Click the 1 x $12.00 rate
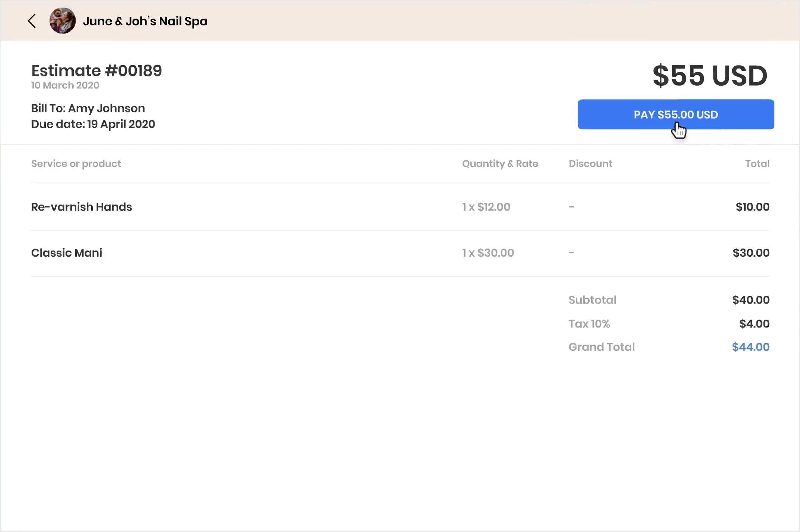This screenshot has width=800, height=532. tap(486, 207)
